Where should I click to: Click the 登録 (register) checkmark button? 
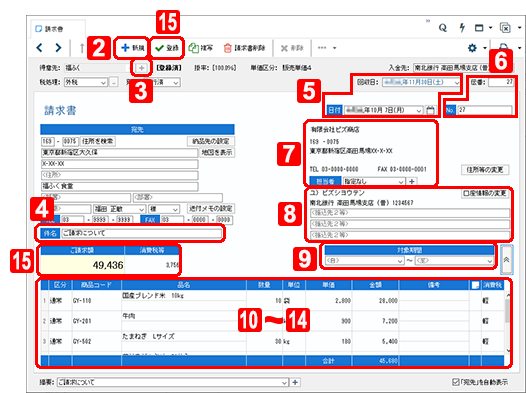[x=167, y=48]
